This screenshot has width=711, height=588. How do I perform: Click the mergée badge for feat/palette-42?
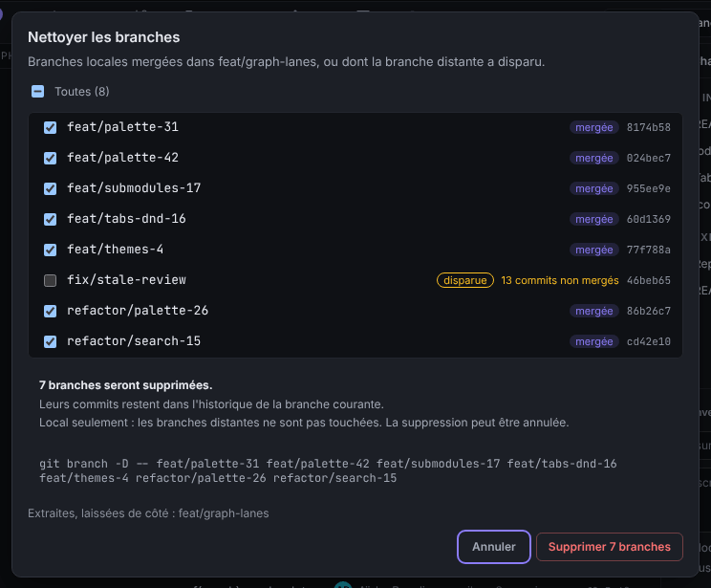[x=594, y=158]
